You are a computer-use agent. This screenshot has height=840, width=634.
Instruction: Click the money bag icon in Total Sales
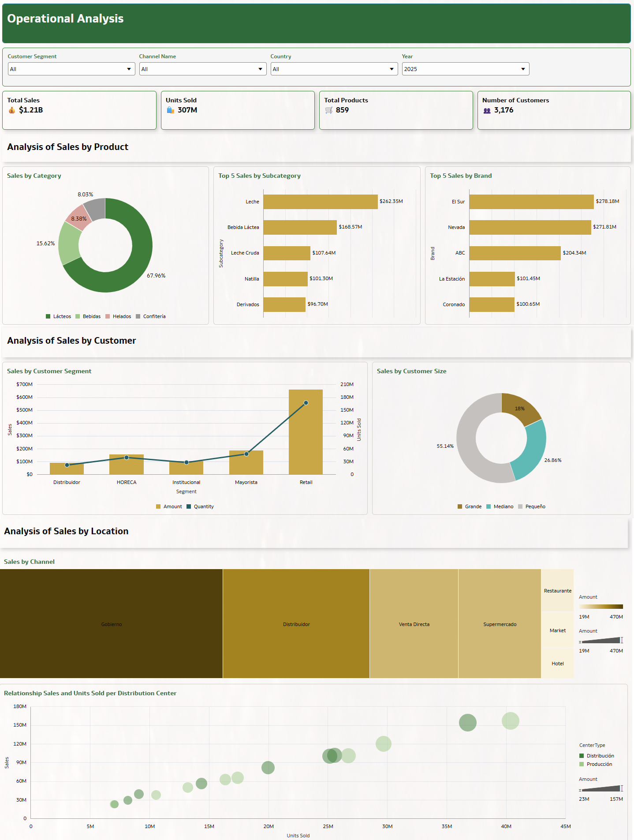tap(12, 110)
